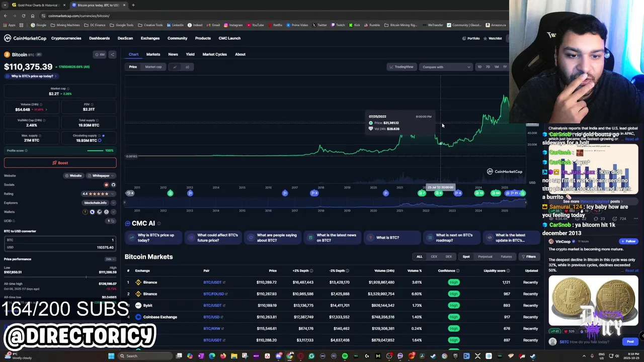
Task: Launch Spotify from the taskbar
Action: 345,356
